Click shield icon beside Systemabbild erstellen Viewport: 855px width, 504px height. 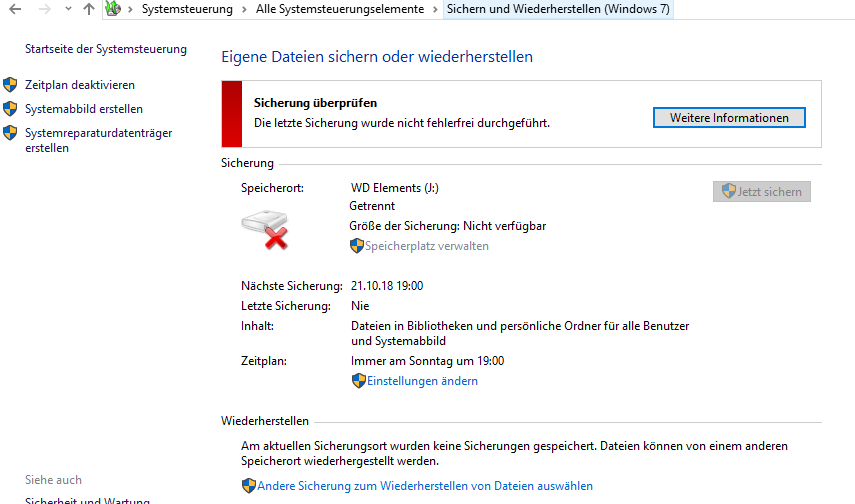click(x=10, y=109)
